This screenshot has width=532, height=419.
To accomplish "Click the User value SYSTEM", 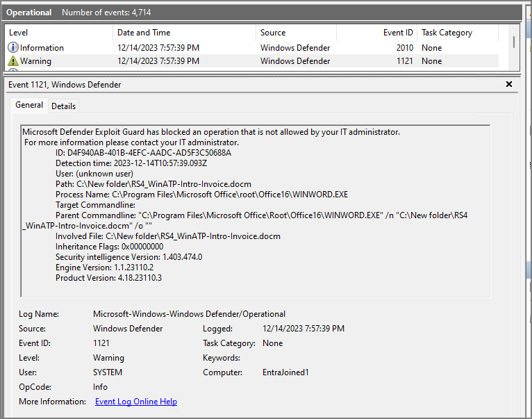I will [x=108, y=372].
